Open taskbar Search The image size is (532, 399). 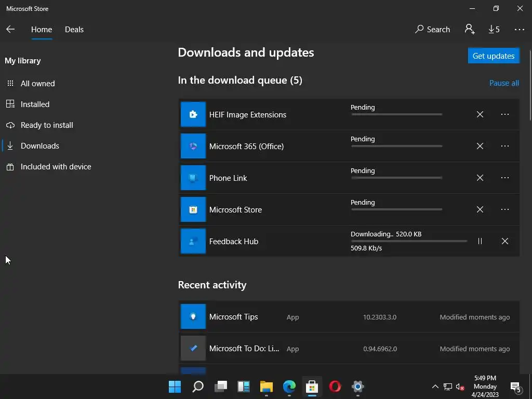point(198,387)
